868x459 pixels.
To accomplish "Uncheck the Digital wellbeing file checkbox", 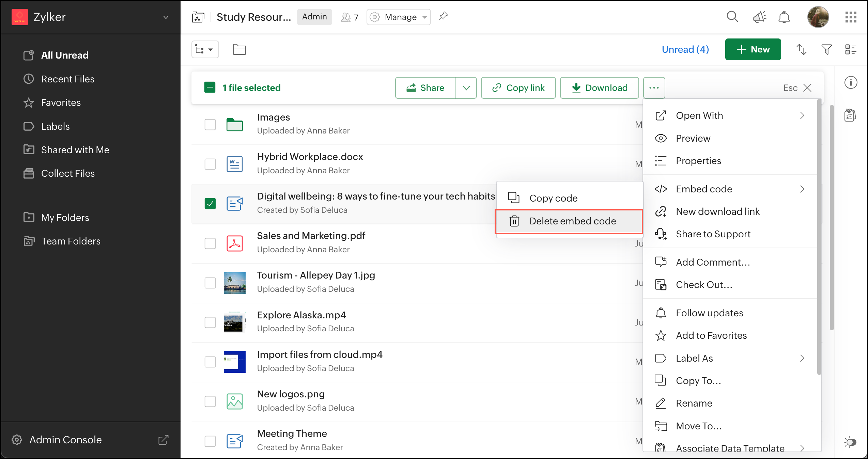I will coord(210,204).
